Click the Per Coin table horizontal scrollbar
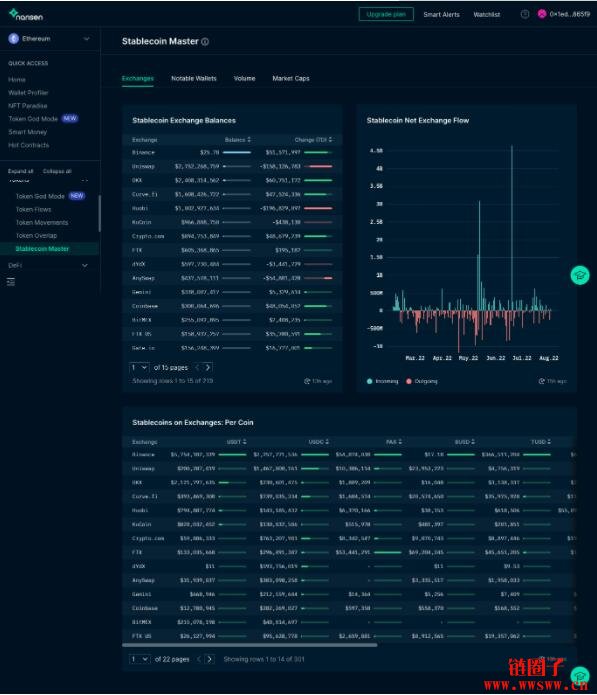 (250, 645)
